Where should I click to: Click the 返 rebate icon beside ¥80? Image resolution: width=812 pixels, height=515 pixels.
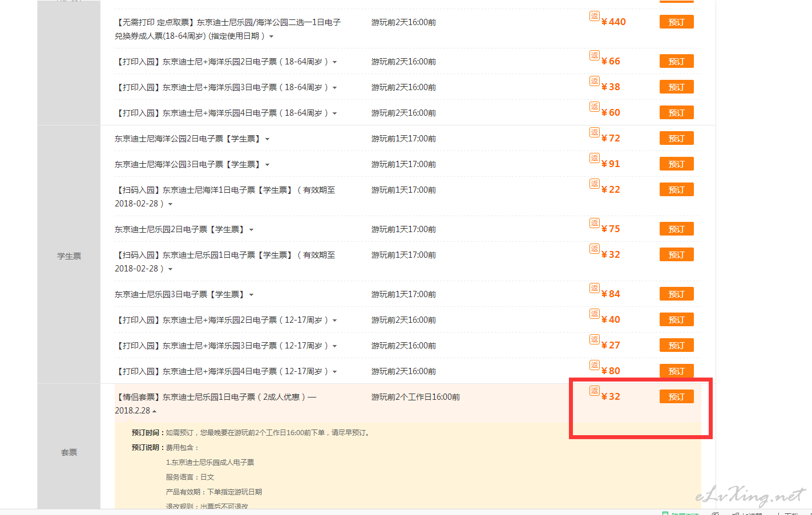(x=595, y=365)
